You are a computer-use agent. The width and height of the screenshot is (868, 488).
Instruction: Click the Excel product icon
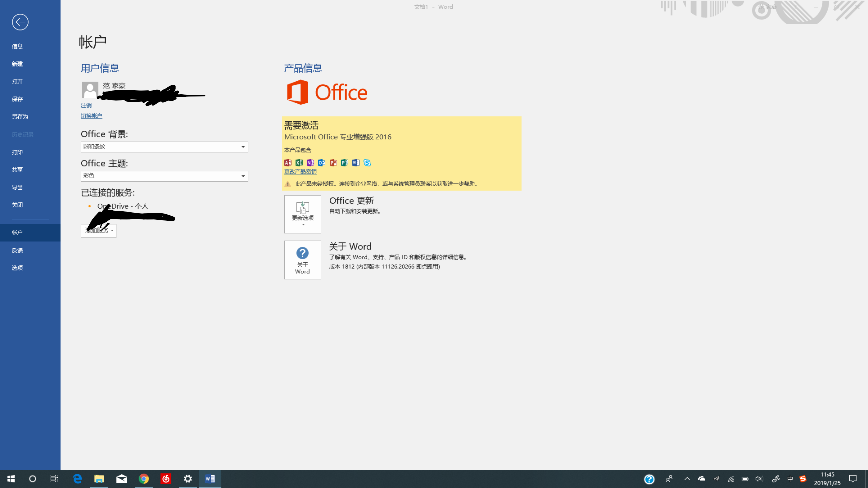(299, 163)
